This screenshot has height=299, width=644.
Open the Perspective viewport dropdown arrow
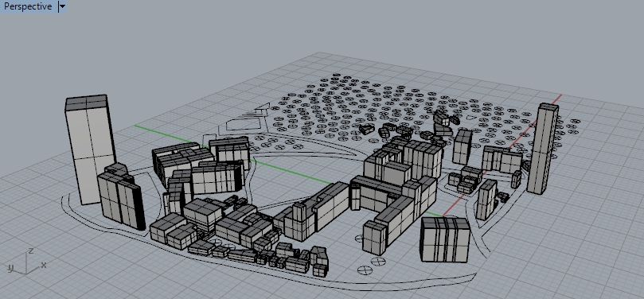(62, 6)
